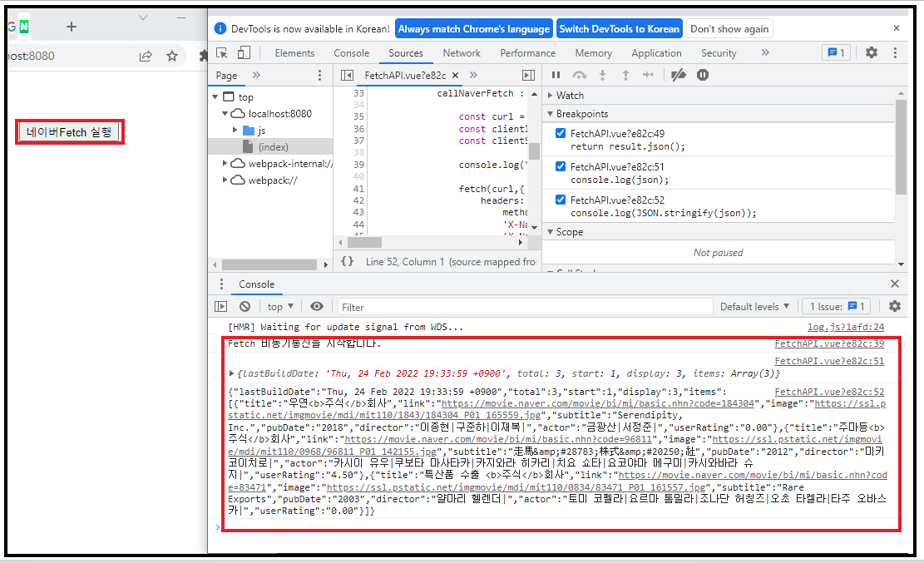Toggle the debugger sidebar icon
The height and width of the screenshot is (563, 924).
pos(529,76)
